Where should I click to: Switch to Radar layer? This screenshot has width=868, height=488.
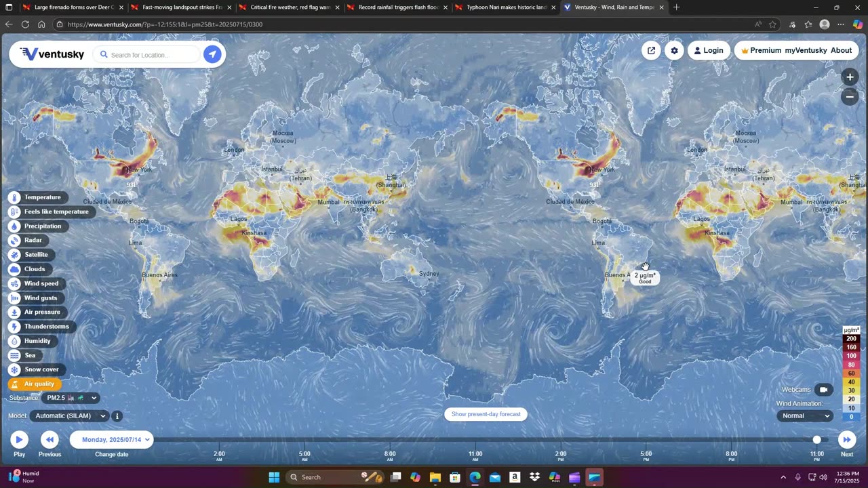[x=27, y=241]
